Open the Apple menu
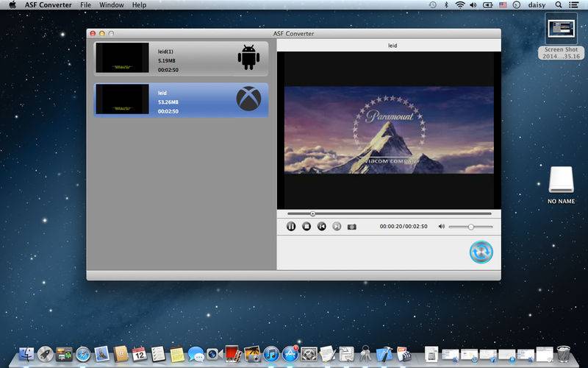This screenshot has height=368, width=588. click(12, 5)
